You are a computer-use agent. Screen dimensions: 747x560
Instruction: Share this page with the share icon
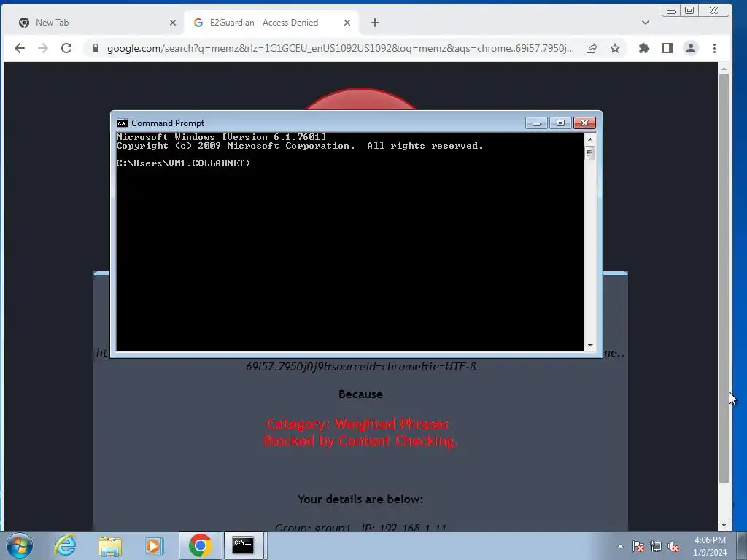tap(592, 48)
